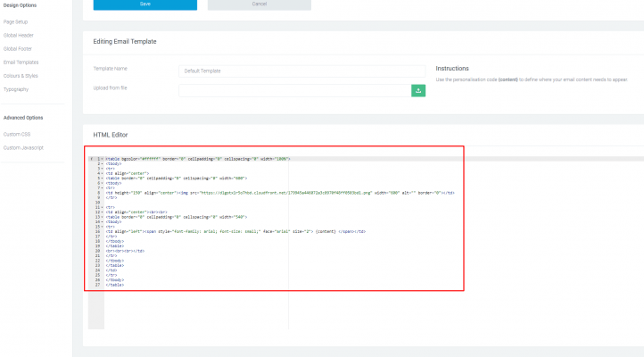644x357 pixels.
Task: Collapse code fold arrow on line 4
Action: point(103,173)
